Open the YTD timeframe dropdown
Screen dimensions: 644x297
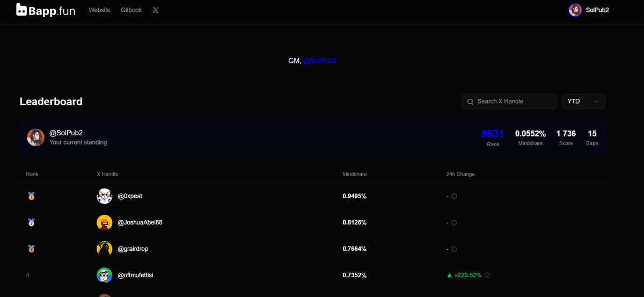(x=583, y=102)
